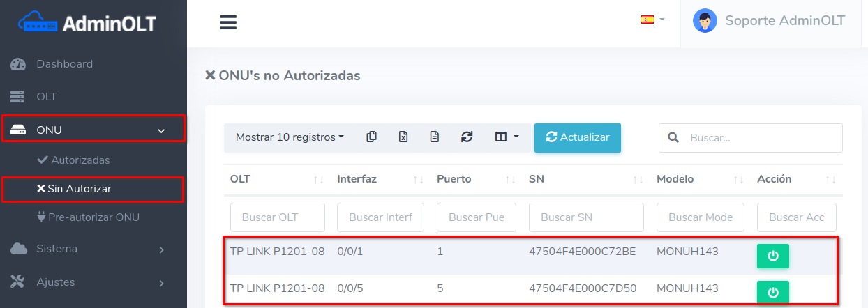
Task: Open the Mostrar 10 registros dropdown
Action: pos(290,137)
